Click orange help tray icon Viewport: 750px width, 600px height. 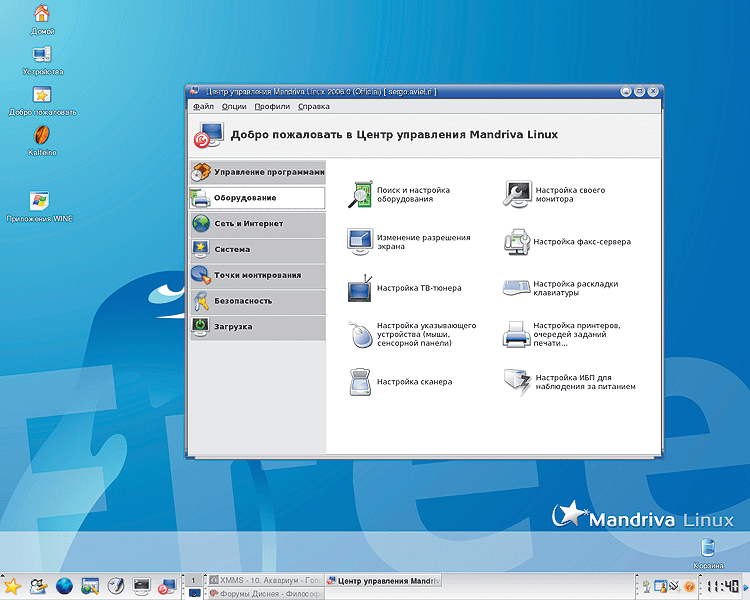coord(689,586)
